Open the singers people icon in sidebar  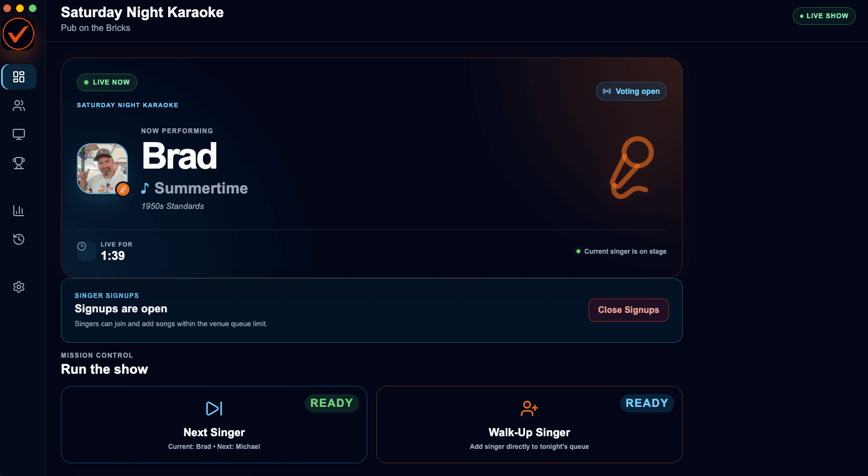click(19, 106)
